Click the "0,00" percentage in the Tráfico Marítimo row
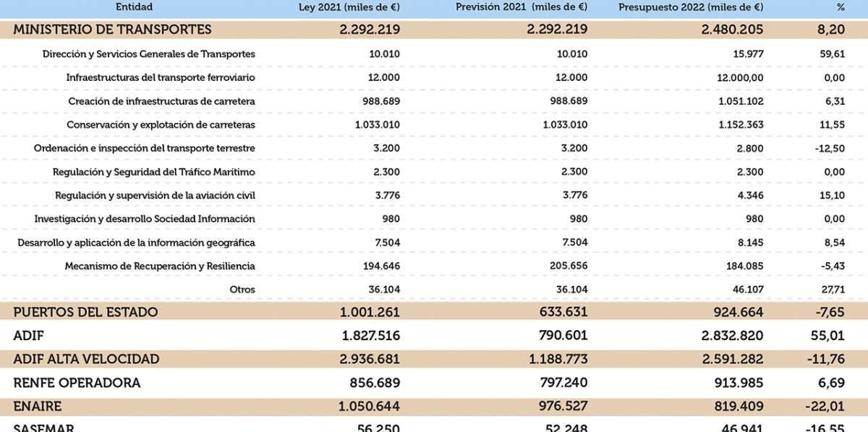This screenshot has width=868, height=432. (834, 171)
